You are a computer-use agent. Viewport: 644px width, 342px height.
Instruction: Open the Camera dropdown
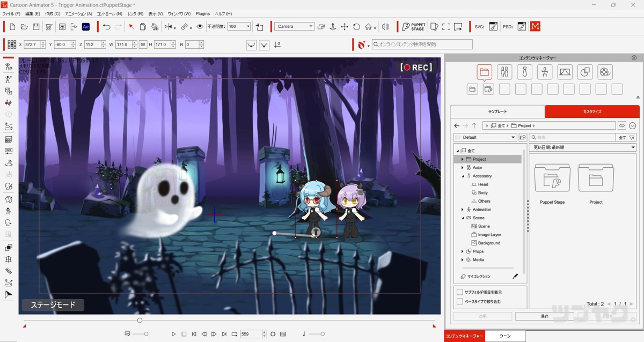click(294, 26)
